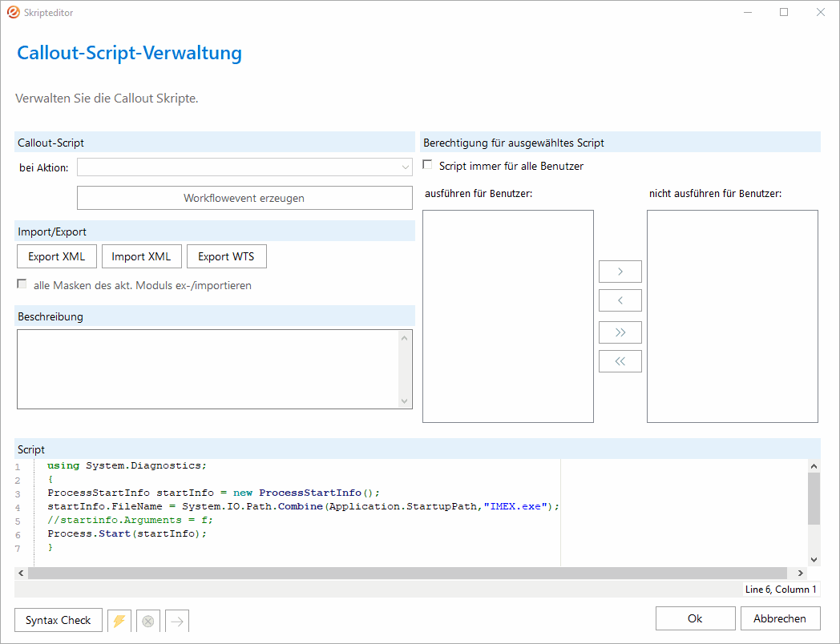The width and height of the screenshot is (840, 644).
Task: Click the script horizontal scrollbar thumb
Action: [407, 573]
